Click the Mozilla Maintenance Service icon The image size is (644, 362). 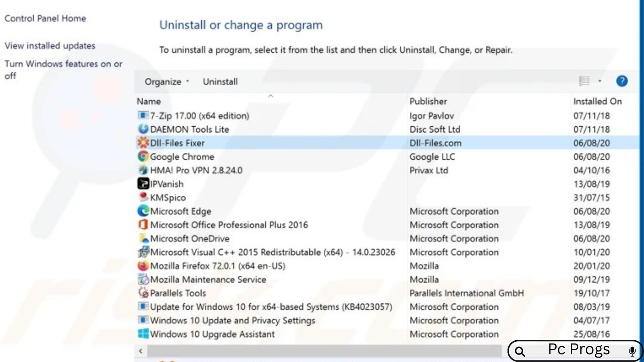click(x=143, y=279)
